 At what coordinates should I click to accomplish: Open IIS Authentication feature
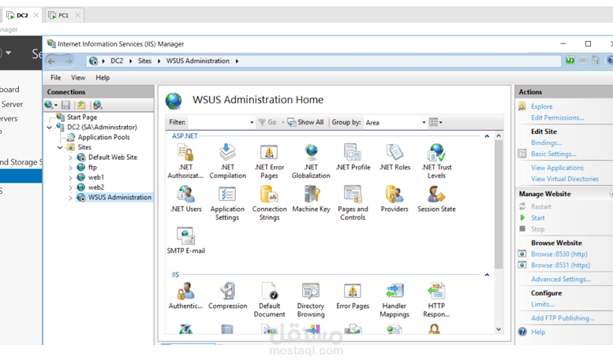[x=185, y=295]
